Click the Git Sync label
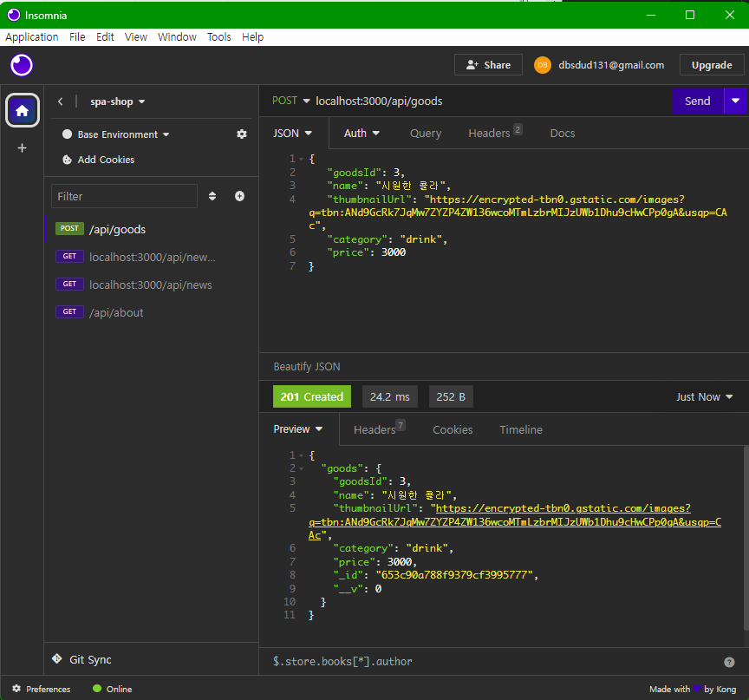The width and height of the screenshot is (749, 700). pyautogui.click(x=90, y=659)
